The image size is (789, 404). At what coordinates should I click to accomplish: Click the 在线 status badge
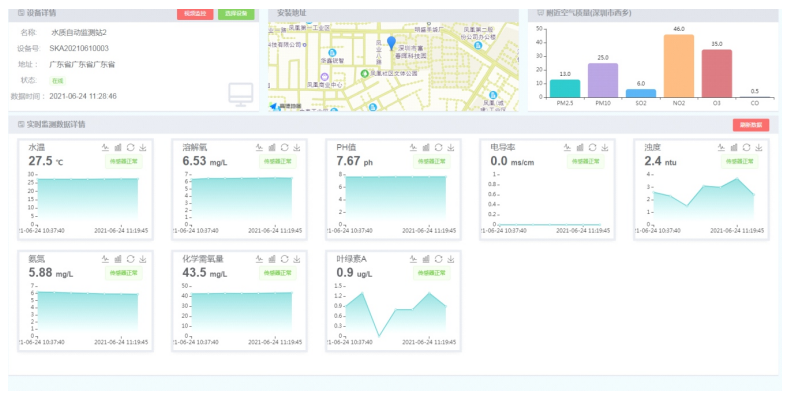(x=57, y=80)
